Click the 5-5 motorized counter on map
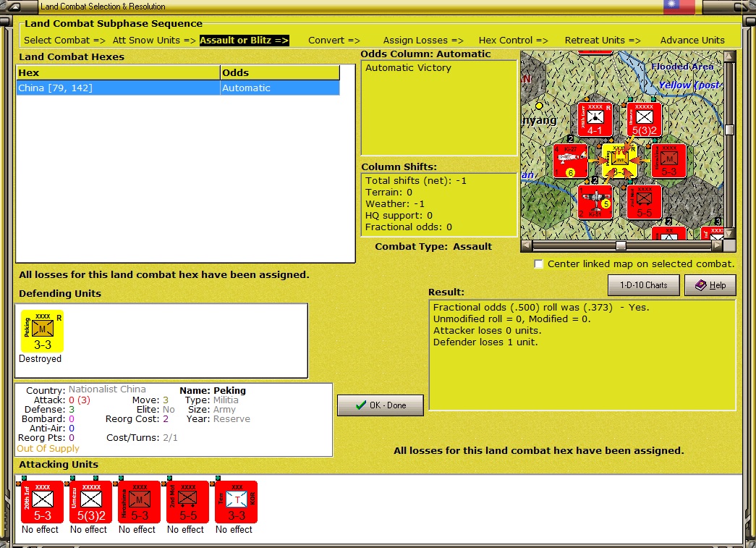 point(645,202)
